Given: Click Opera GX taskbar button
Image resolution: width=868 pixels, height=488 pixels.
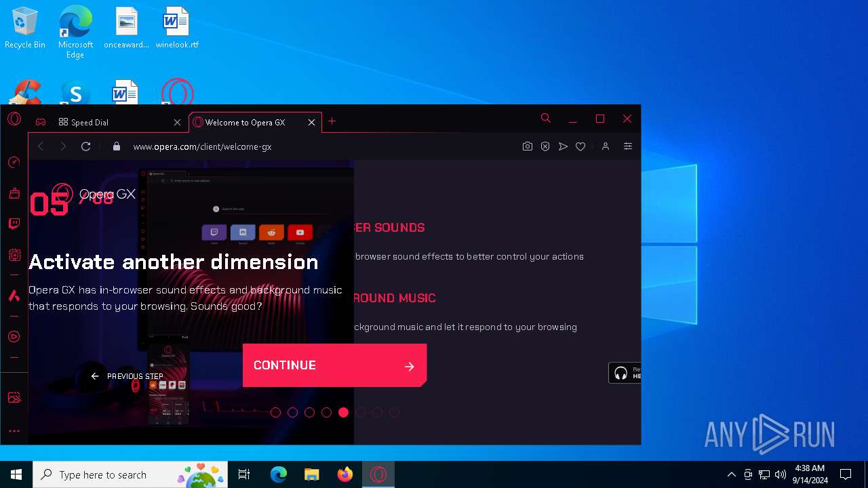Looking at the screenshot, I should click(378, 474).
